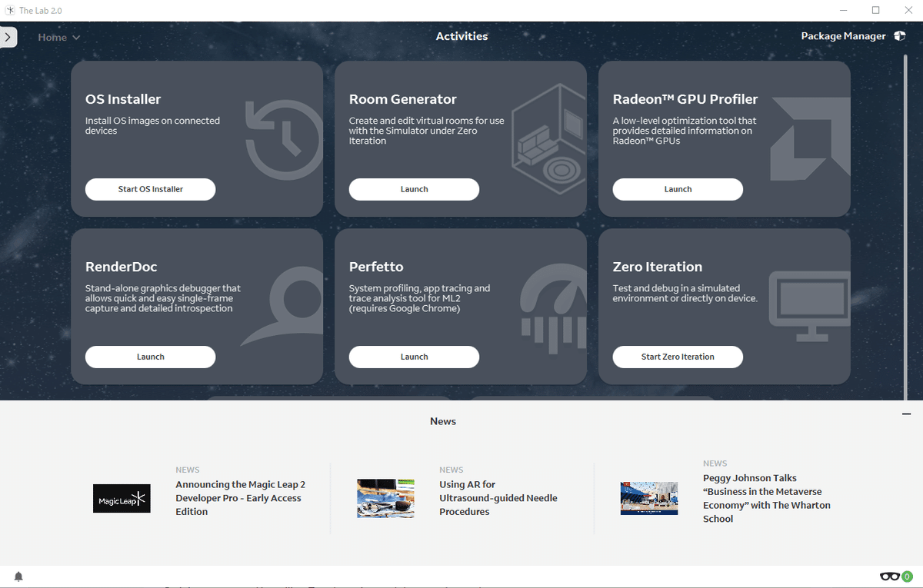
Task: Click the green connected device count badge
Action: click(x=907, y=576)
